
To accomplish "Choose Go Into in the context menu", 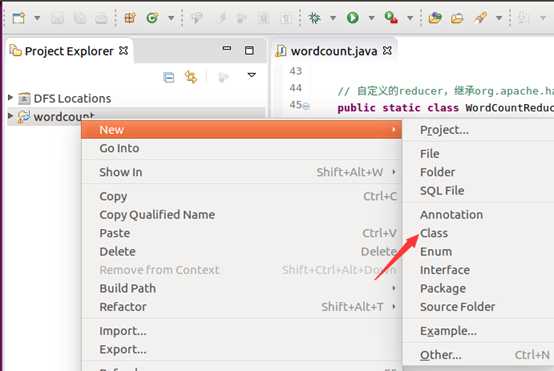I will click(x=241, y=148).
